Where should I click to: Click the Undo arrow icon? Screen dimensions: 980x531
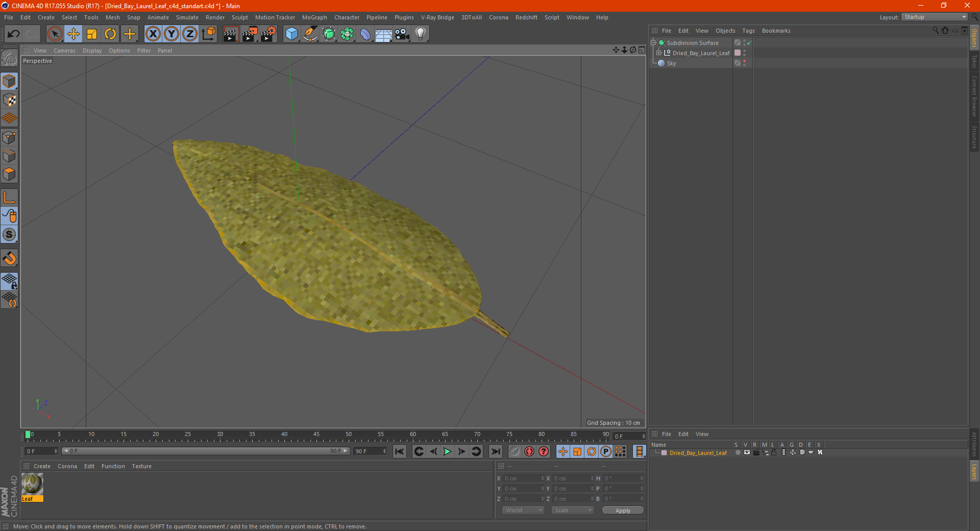(14, 34)
